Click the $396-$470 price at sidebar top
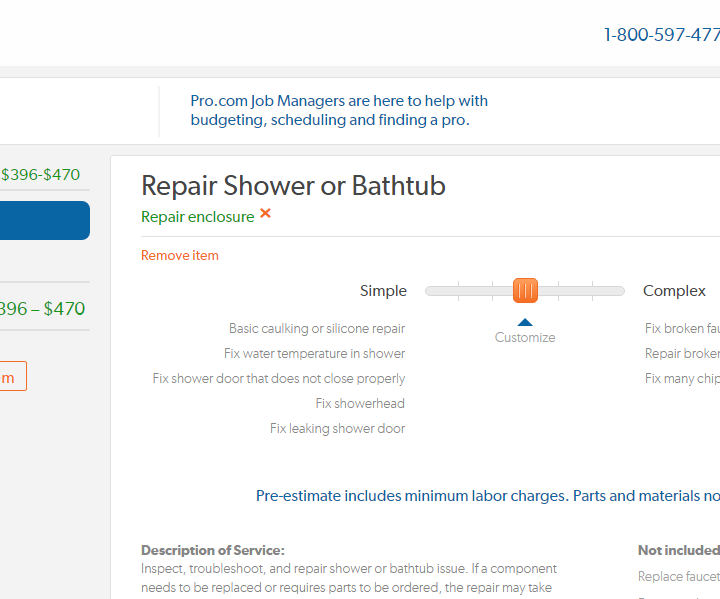Viewport: 720px width, 599px height. coord(40,175)
